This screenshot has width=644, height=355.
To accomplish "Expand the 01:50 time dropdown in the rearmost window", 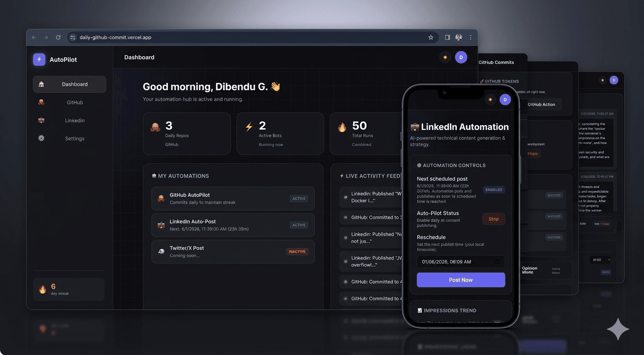I will pyautogui.click(x=600, y=260).
